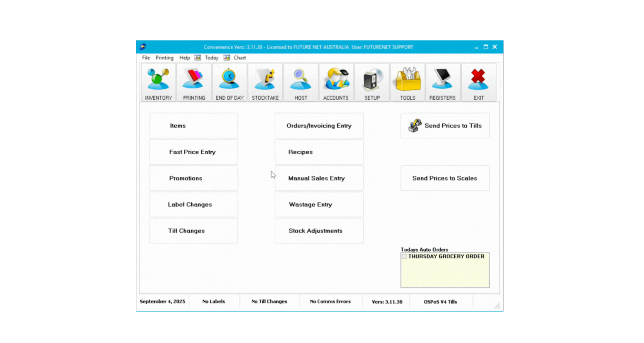Click the Send Prices to Tills button

445,126
